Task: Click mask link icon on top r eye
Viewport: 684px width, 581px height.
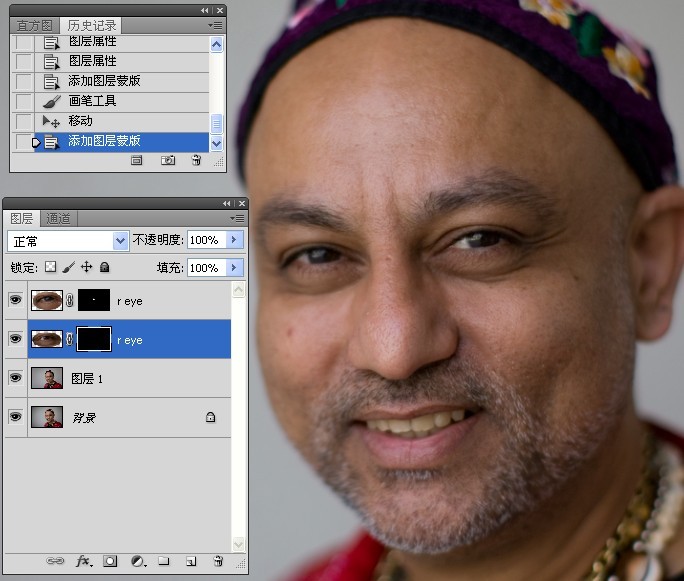Action: 70,300
